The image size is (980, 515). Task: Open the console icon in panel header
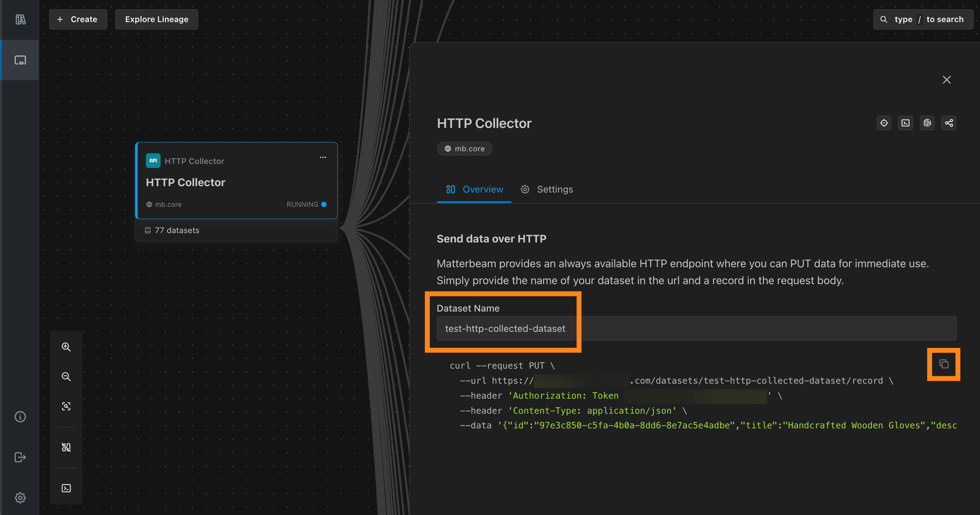tap(906, 123)
